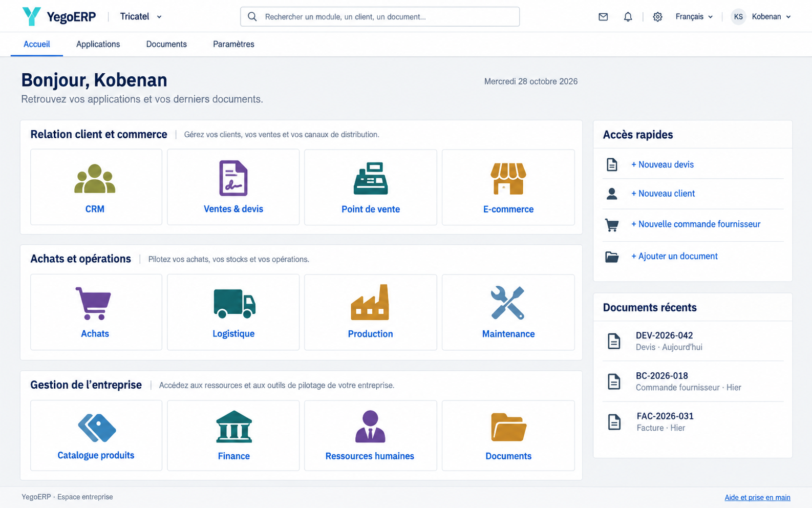Open the Finance bank icon

234,427
